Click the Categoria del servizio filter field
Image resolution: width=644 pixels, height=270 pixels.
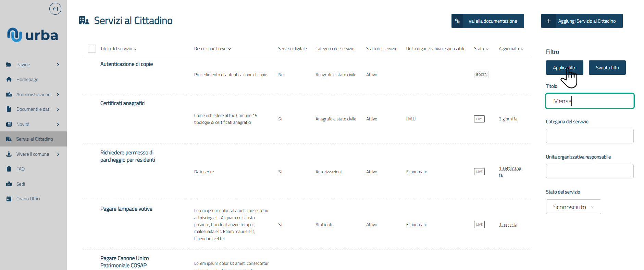coord(590,136)
